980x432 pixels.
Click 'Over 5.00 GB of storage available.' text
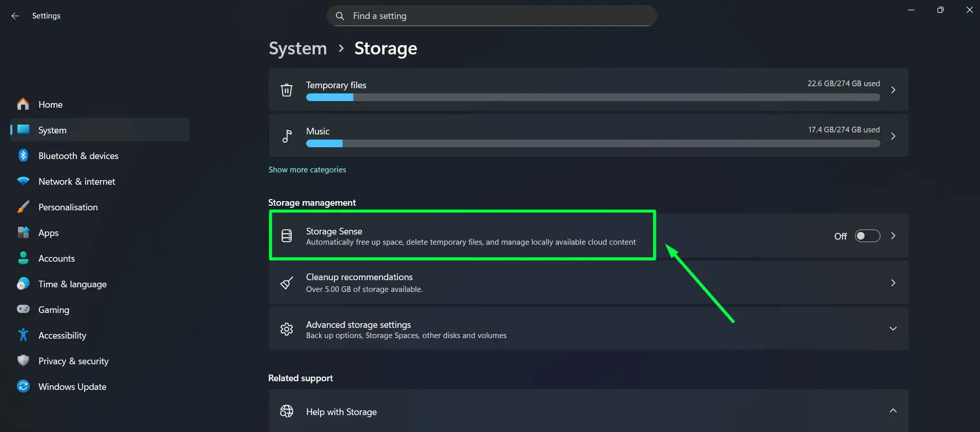(364, 289)
